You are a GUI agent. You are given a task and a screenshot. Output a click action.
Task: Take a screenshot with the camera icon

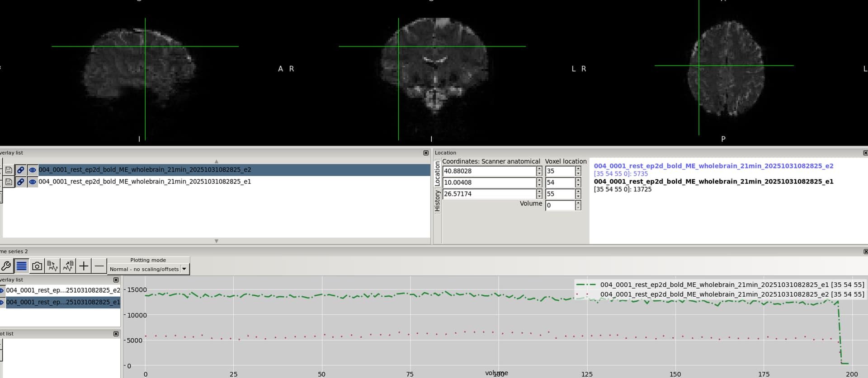pyautogui.click(x=37, y=266)
